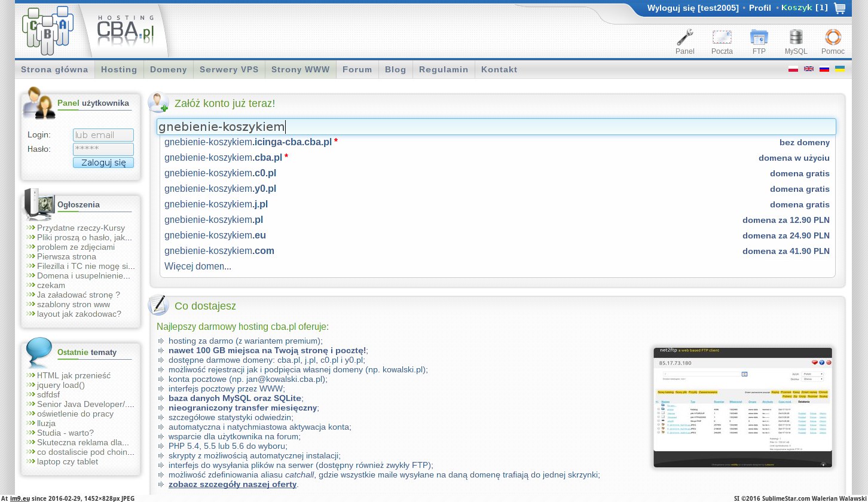Switch language to Ukrainian flag
Image resolution: width=868 pixels, height=502 pixels.
pyautogui.click(x=840, y=69)
